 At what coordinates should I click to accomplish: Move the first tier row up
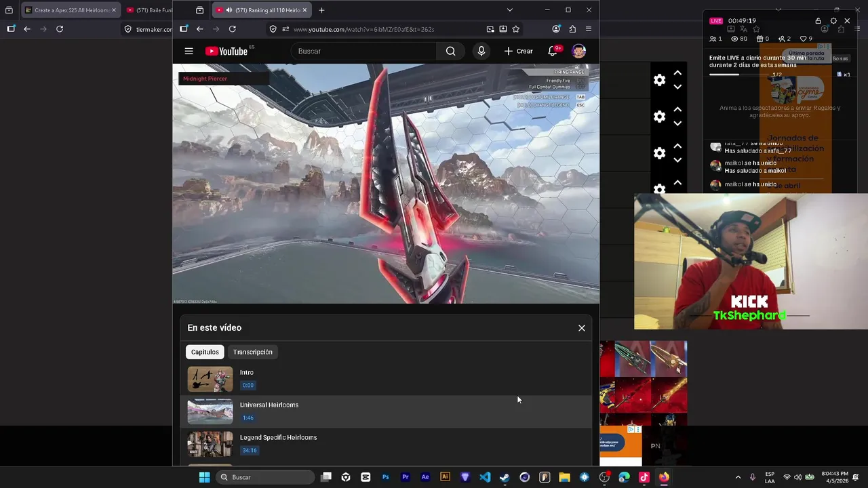pyautogui.click(x=677, y=73)
